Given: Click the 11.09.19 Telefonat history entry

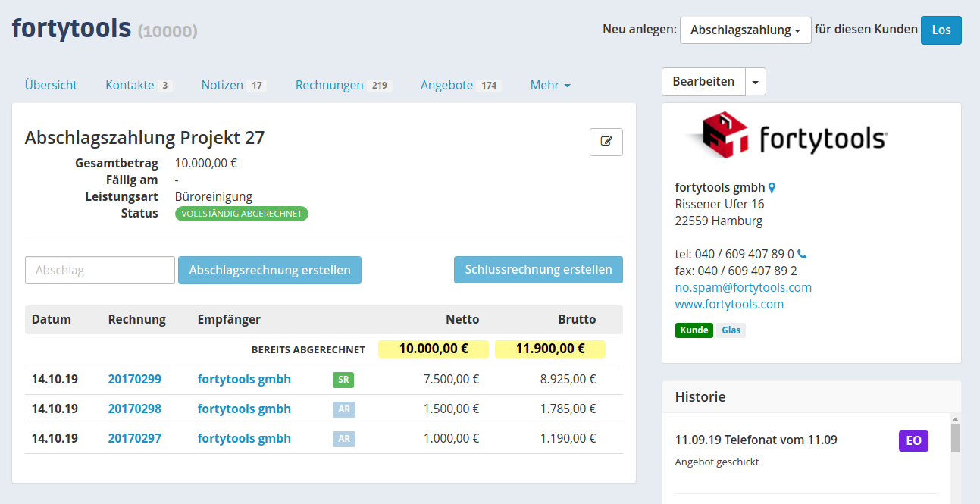Looking at the screenshot, I should (756, 440).
